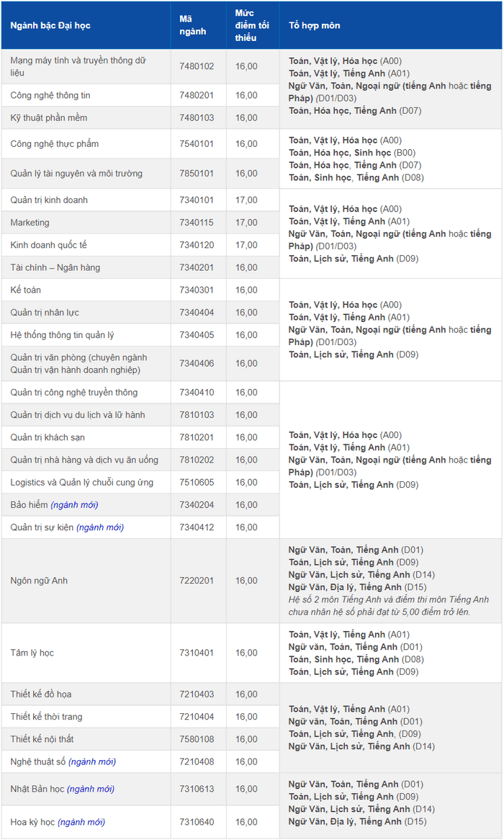Click the 'Kỹ thuật phần mềm' major name
Image resolution: width=504 pixels, height=840 pixels.
point(49,118)
